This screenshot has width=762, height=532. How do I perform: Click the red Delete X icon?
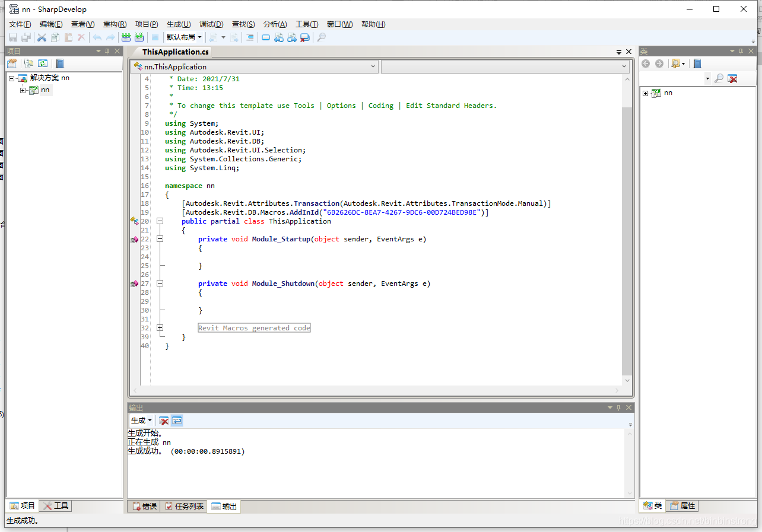(x=81, y=37)
